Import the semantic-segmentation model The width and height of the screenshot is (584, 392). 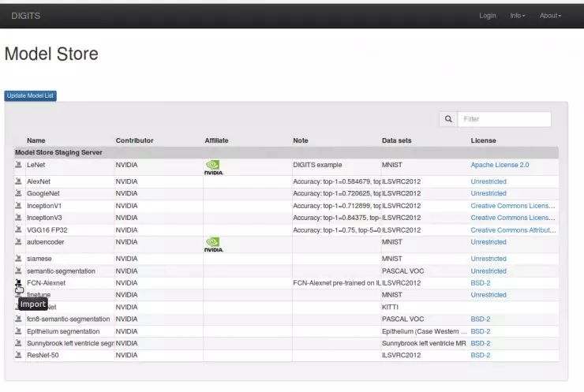(18, 271)
